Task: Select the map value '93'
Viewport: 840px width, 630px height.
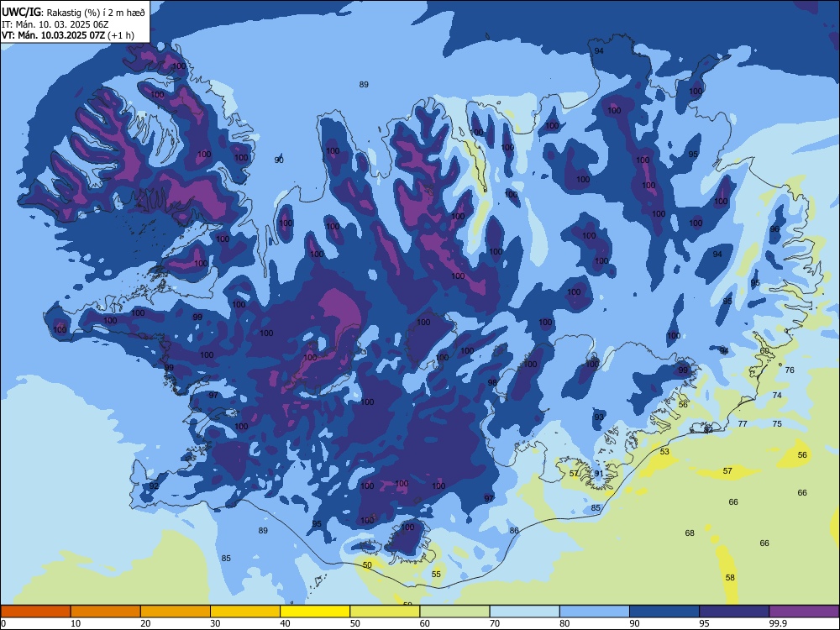Action: [x=599, y=417]
